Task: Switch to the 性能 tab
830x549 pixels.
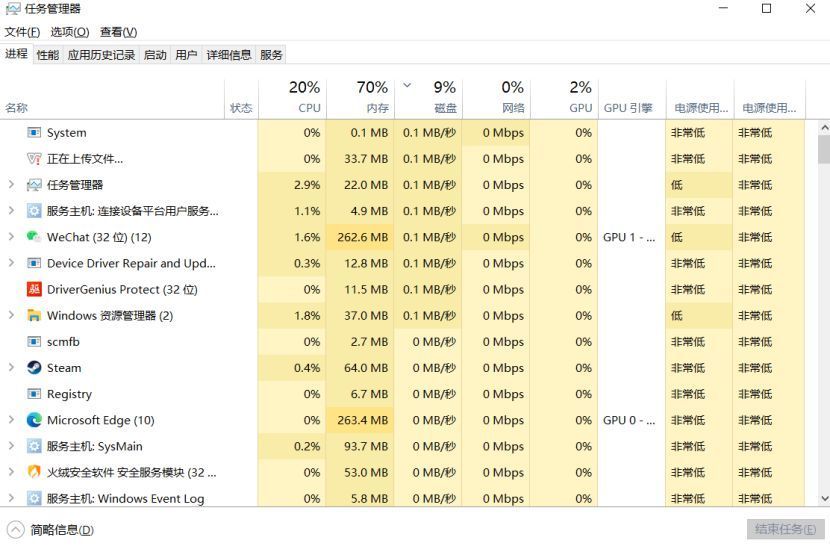Action: [x=48, y=55]
